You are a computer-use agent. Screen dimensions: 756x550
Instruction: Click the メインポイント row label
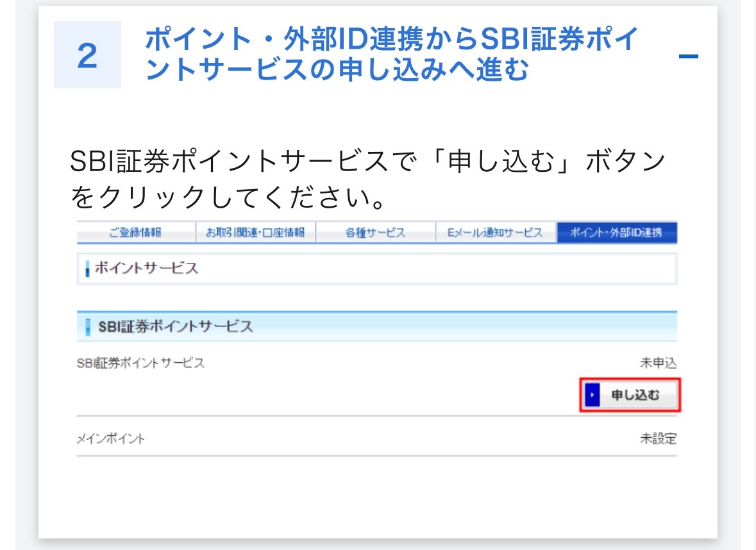pyautogui.click(x=110, y=438)
